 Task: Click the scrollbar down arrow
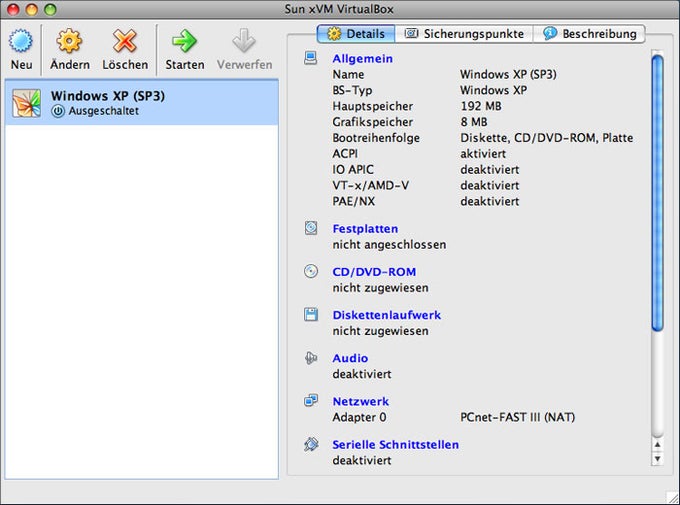coord(657,459)
